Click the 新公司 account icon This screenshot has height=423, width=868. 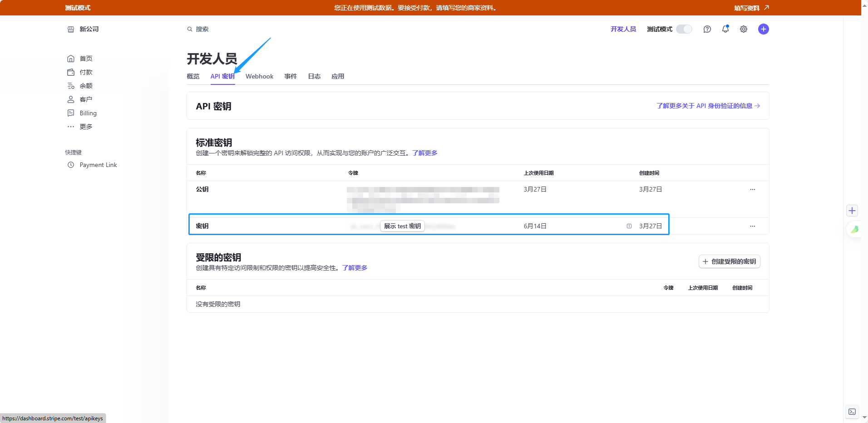(x=71, y=29)
